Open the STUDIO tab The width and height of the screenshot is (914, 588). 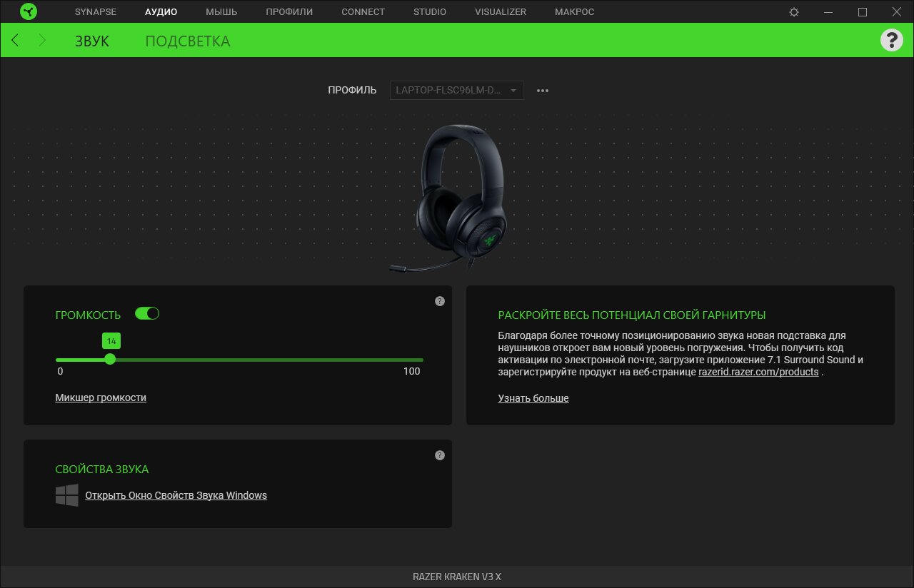(430, 12)
